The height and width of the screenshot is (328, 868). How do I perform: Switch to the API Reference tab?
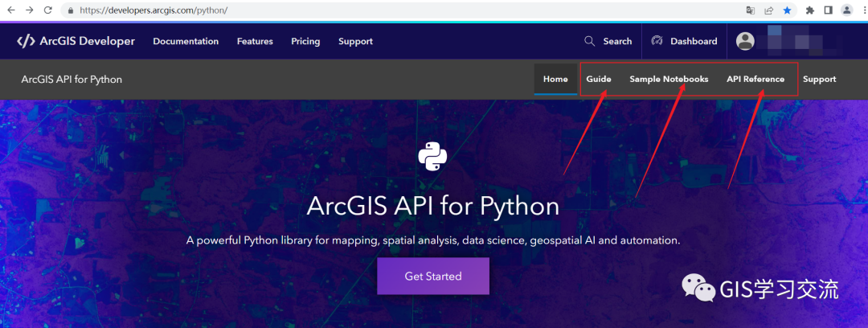755,80
